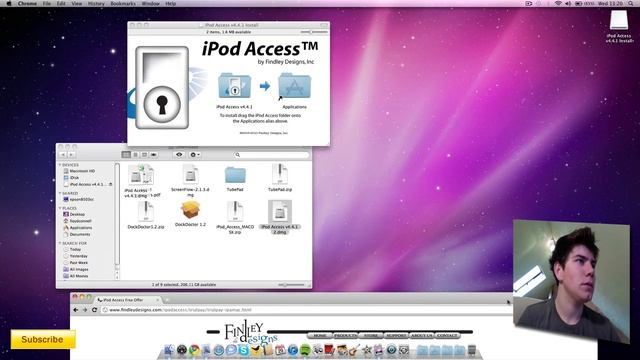Click the Chrome address bar
This screenshot has height=360, width=640.
(x=306, y=310)
